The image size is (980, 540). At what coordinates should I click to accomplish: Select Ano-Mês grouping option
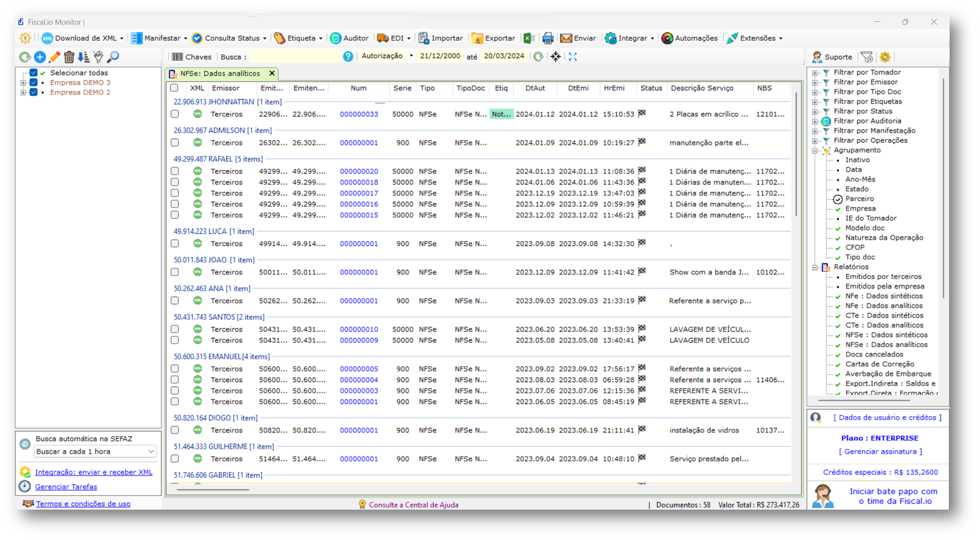(x=860, y=179)
